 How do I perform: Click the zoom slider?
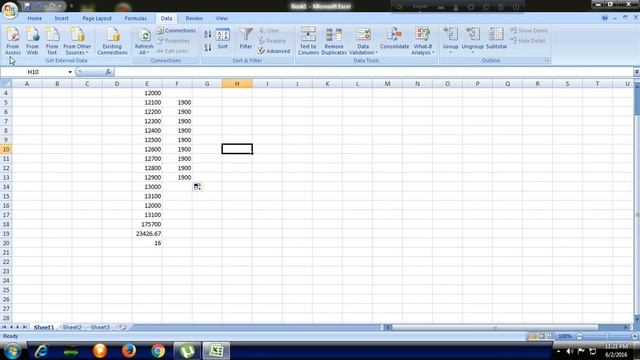click(x=607, y=336)
